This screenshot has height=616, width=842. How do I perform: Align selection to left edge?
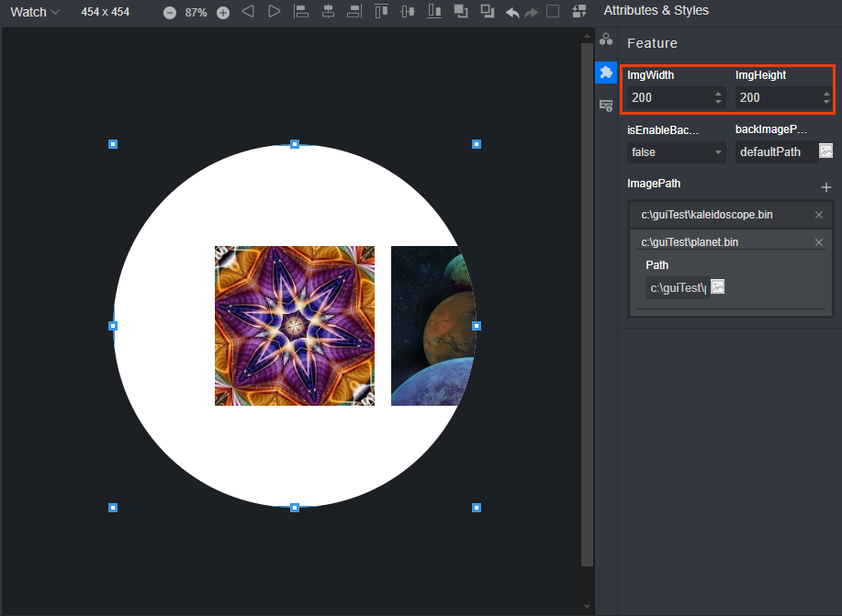click(301, 12)
